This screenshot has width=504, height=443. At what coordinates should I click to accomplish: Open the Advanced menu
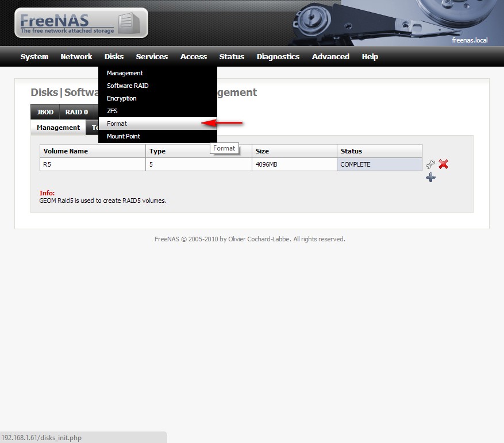pyautogui.click(x=330, y=56)
